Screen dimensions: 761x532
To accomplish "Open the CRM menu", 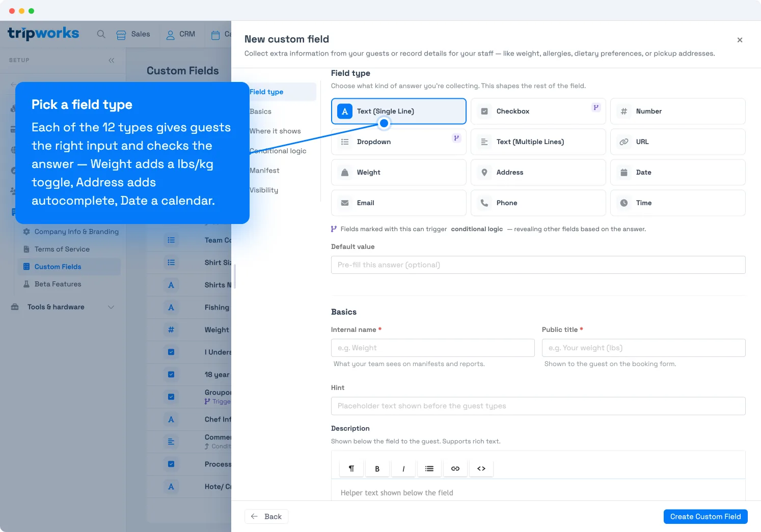I will (181, 34).
